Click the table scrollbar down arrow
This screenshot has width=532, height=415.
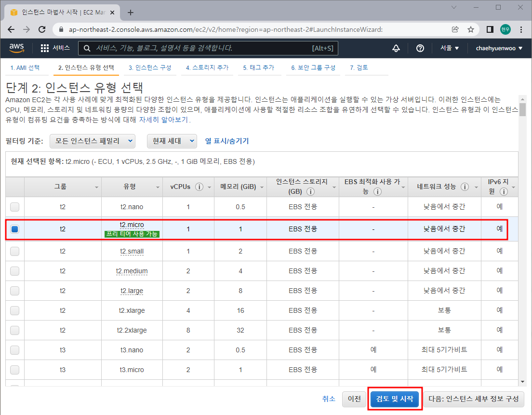[522, 382]
